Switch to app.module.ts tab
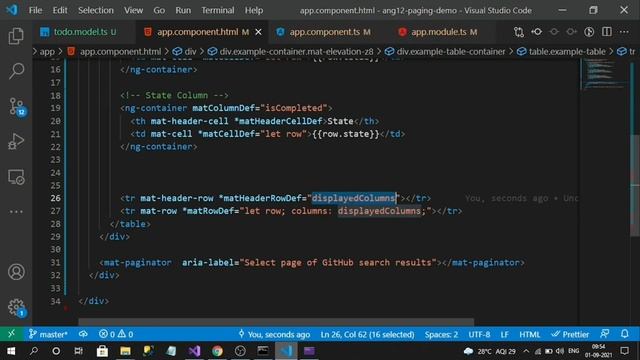 point(444,32)
